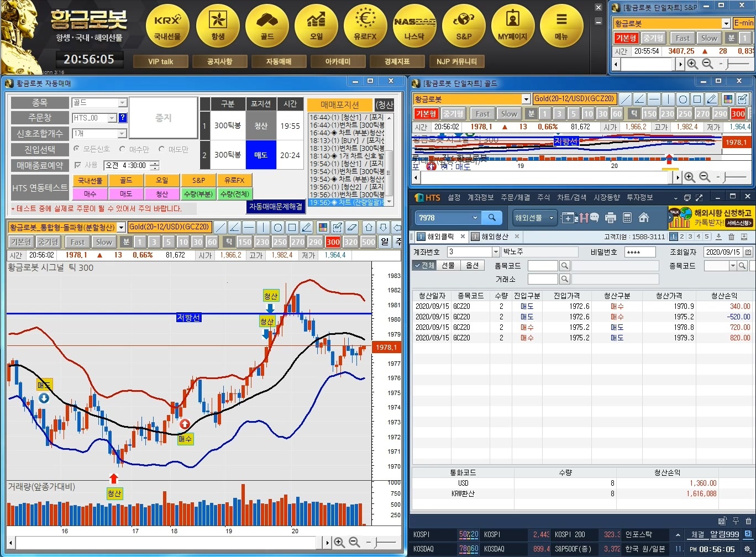
Task: Open the 주문/체결 menu in HTS
Action: click(x=515, y=197)
